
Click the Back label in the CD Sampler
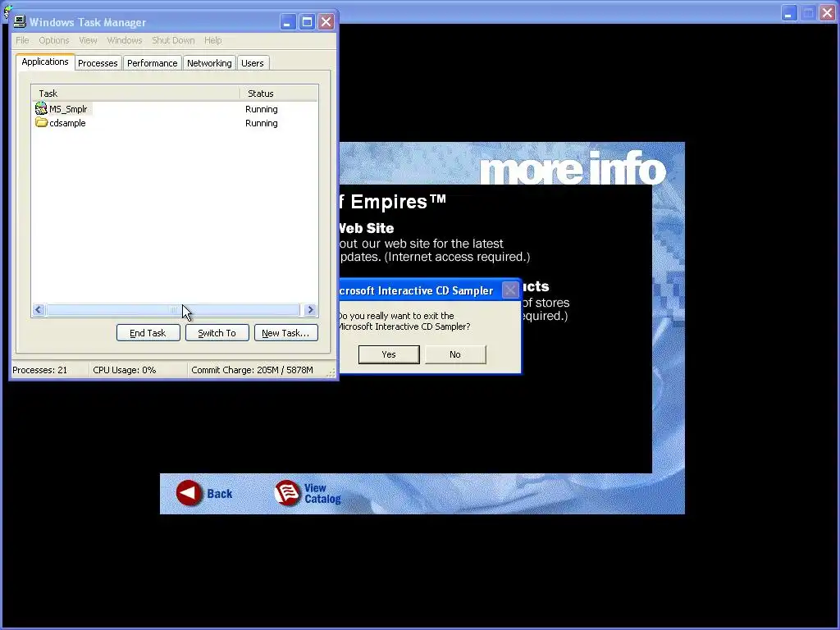[x=220, y=494]
